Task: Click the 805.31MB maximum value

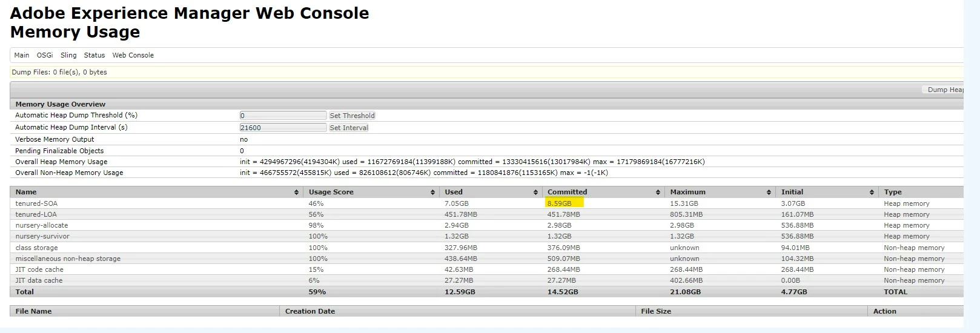Action: pyautogui.click(x=686, y=214)
